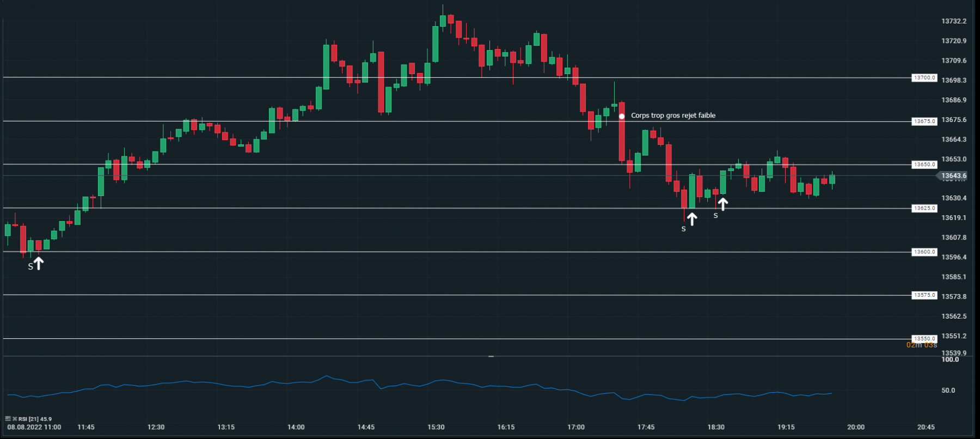This screenshot has height=439, width=980.
Task: Open RSI indicator settings icon
Action: 8,419
